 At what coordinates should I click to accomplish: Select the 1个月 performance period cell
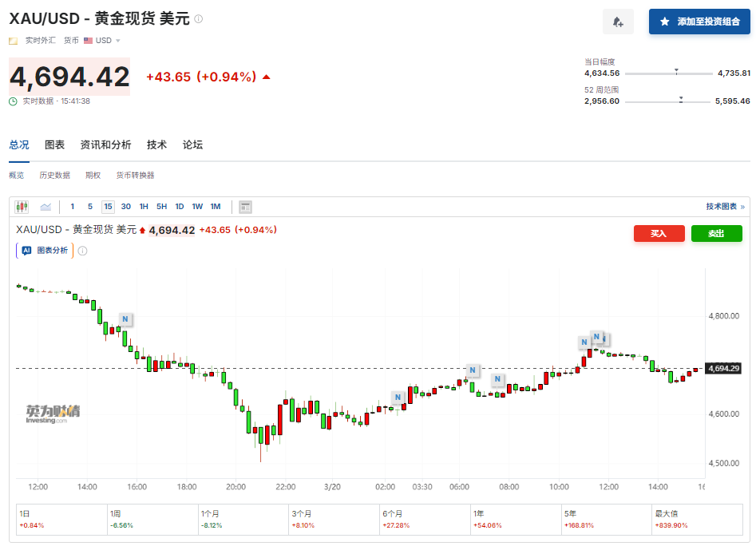point(243,520)
